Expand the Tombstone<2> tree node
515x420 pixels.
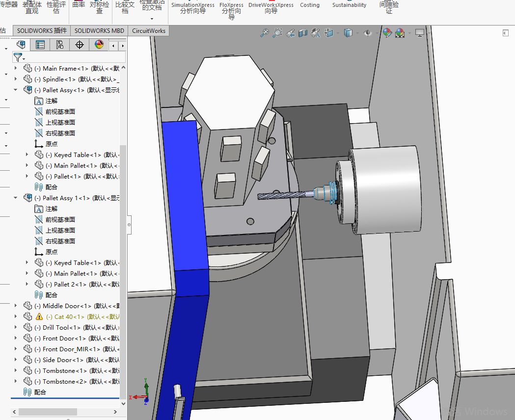point(15,381)
